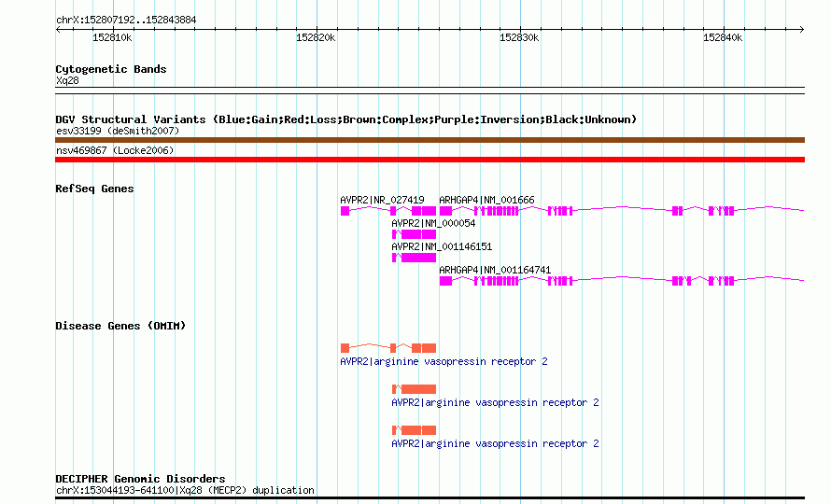This screenshot has width=831, height=504.
Task: Click first exon block of ARHGAP4 NM_001164741
Action: pyautogui.click(x=445, y=281)
